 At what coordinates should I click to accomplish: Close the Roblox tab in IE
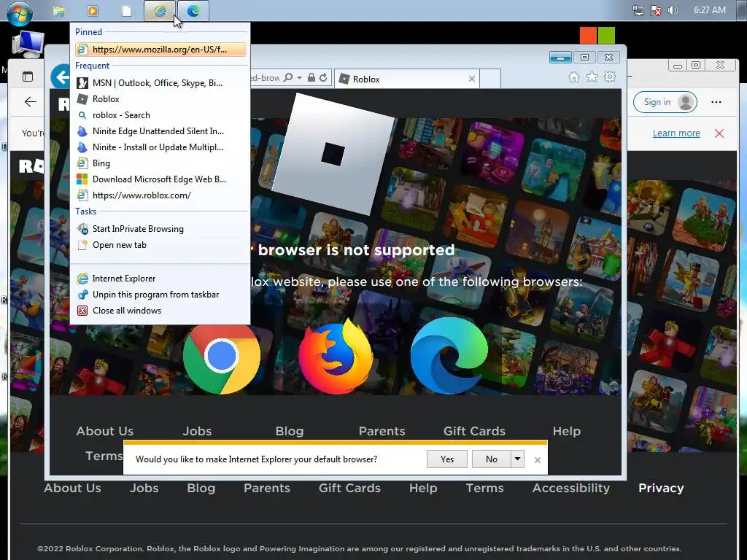click(x=472, y=79)
